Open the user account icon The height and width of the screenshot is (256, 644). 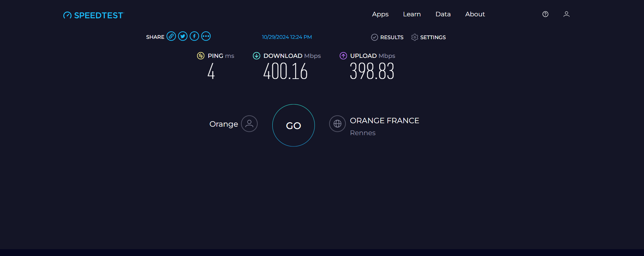pos(566,14)
